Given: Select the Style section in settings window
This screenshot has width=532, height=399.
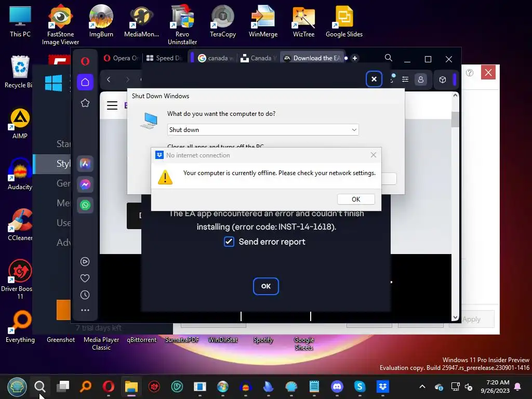Looking at the screenshot, I should 52,164.
